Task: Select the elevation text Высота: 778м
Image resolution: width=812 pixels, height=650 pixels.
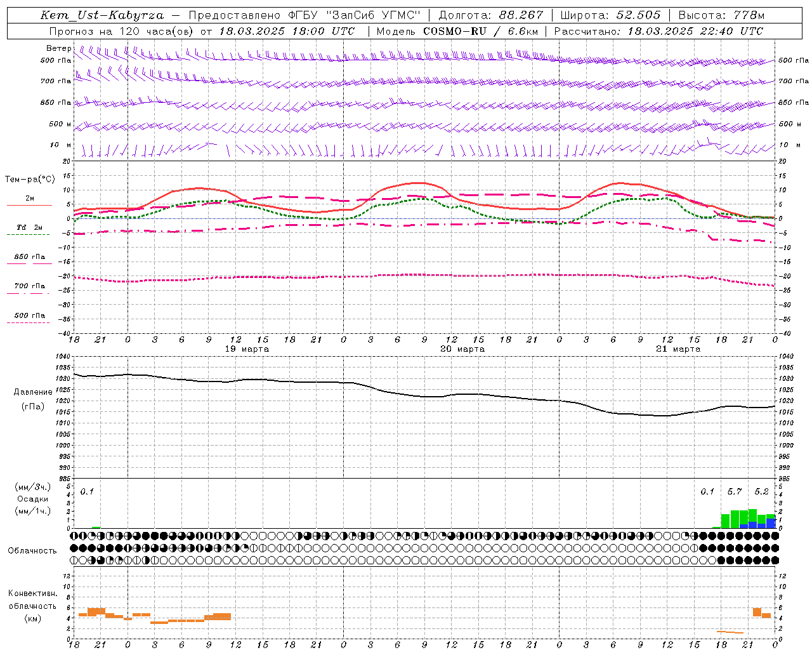Action: (721, 15)
